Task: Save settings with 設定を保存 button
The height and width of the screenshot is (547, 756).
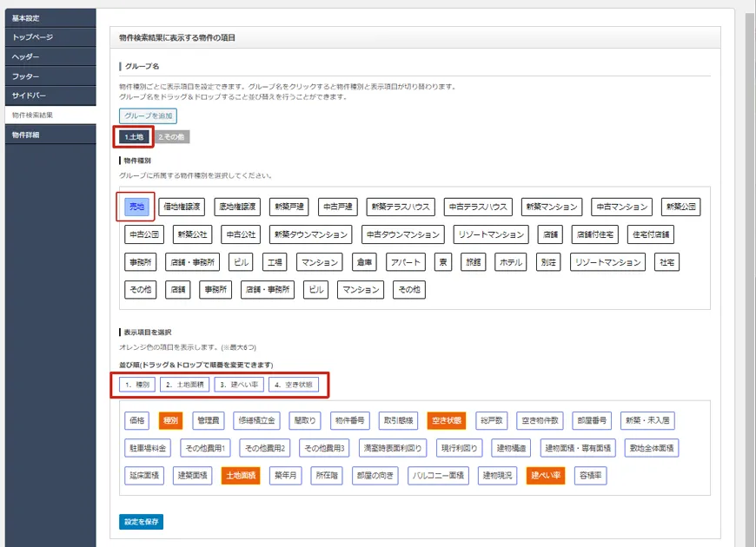Action: 141,522
